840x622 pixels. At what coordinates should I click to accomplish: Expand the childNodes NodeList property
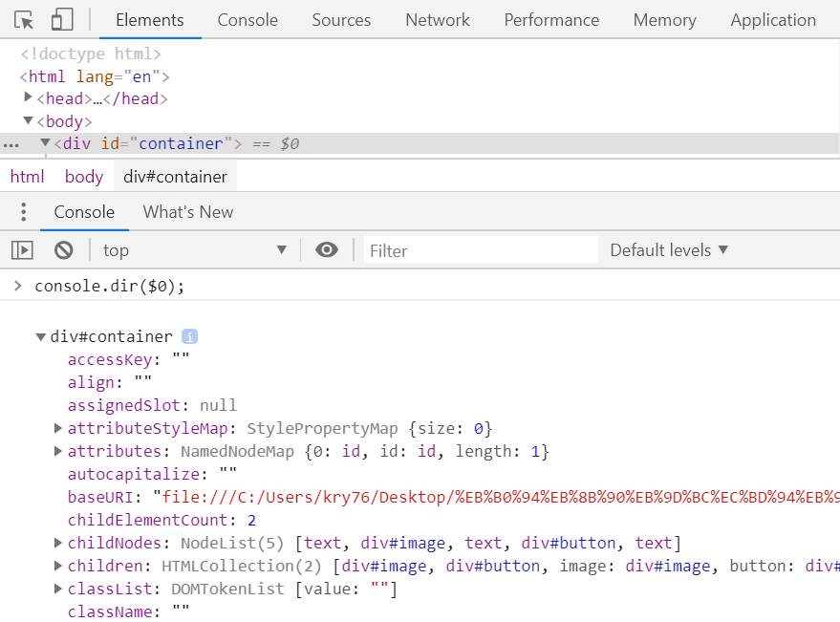58,543
